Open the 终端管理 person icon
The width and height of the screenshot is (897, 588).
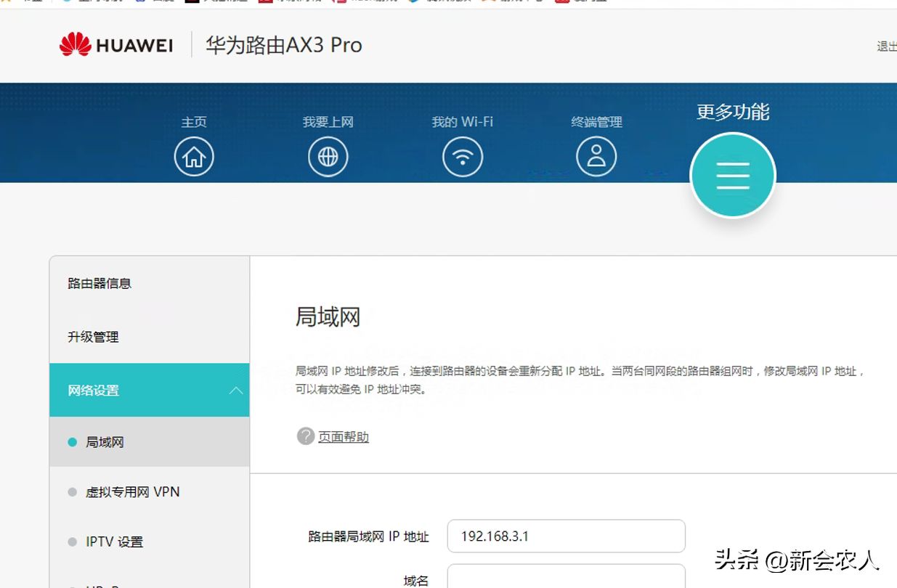pos(596,157)
